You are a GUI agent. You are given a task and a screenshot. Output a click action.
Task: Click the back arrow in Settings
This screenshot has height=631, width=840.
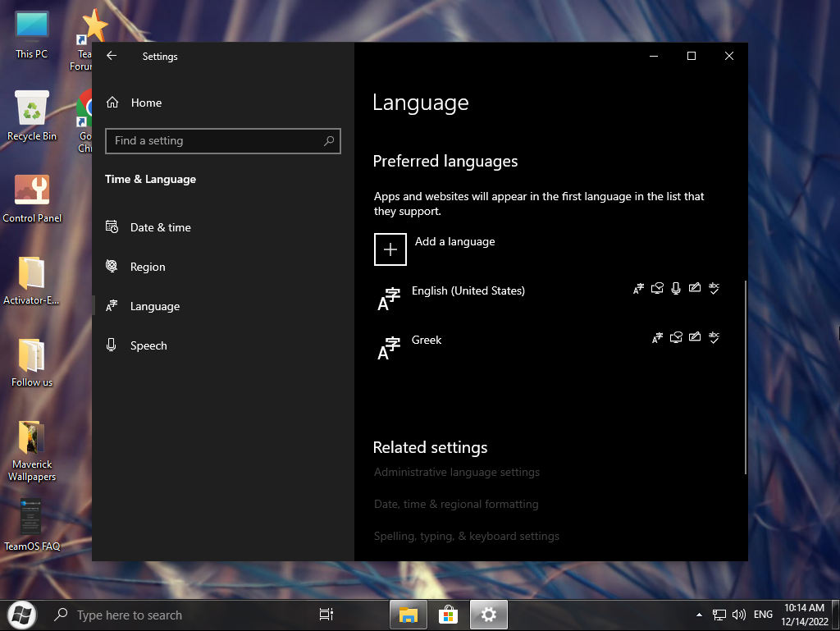point(112,56)
